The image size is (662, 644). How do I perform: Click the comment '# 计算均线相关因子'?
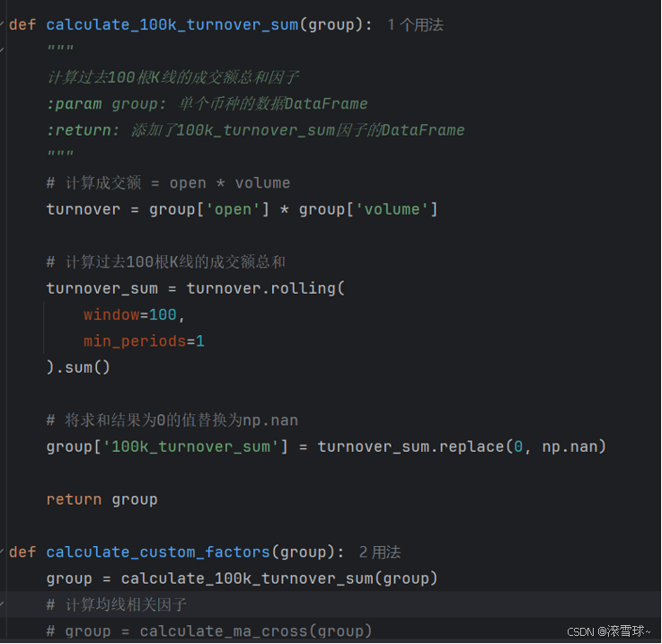117,604
